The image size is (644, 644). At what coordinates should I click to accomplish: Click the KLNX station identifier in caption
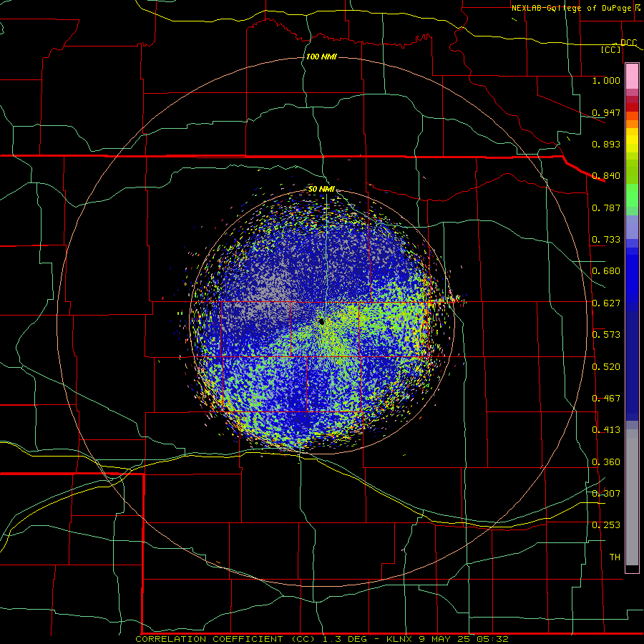(401, 639)
